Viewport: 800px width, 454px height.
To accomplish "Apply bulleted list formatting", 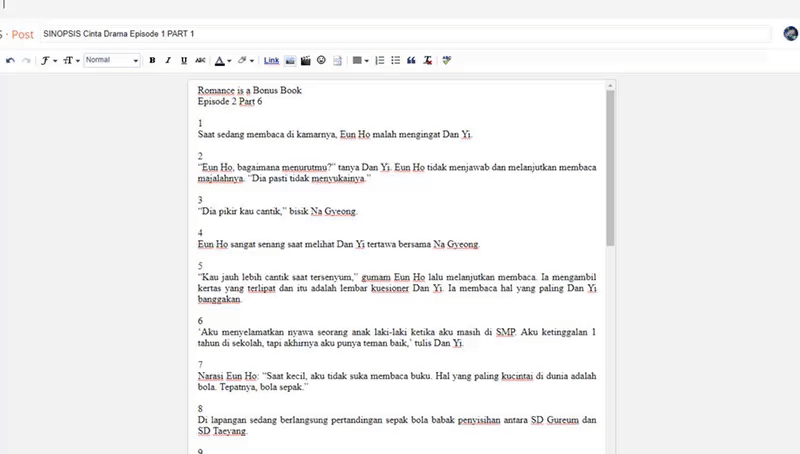I will point(395,60).
